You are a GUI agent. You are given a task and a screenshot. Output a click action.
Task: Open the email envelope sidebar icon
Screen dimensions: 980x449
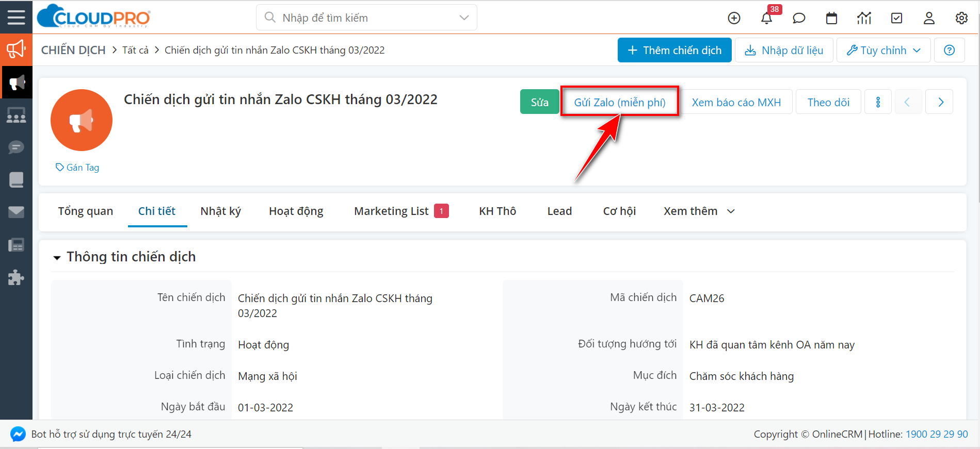pyautogui.click(x=16, y=212)
